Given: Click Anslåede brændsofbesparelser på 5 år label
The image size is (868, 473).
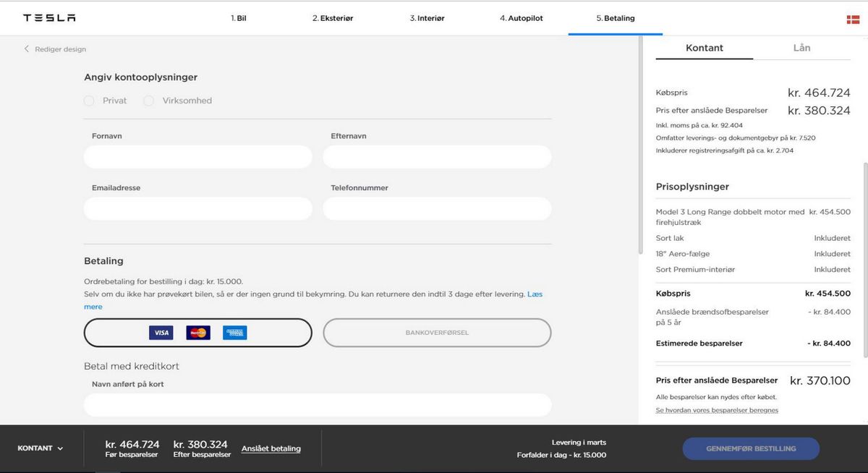Looking at the screenshot, I should click(x=712, y=317).
